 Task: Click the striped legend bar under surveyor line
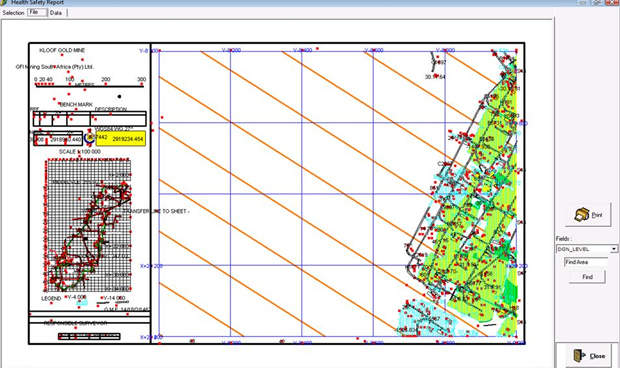point(89,336)
